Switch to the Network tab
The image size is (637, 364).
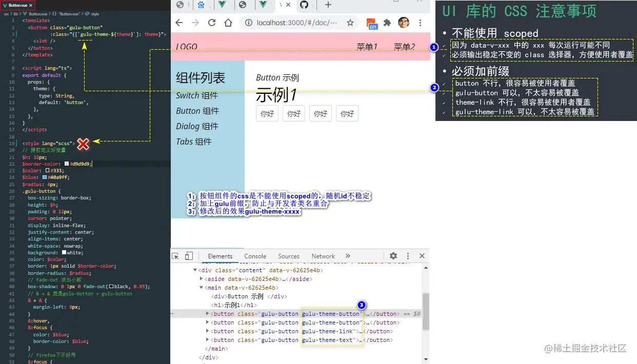click(x=323, y=256)
